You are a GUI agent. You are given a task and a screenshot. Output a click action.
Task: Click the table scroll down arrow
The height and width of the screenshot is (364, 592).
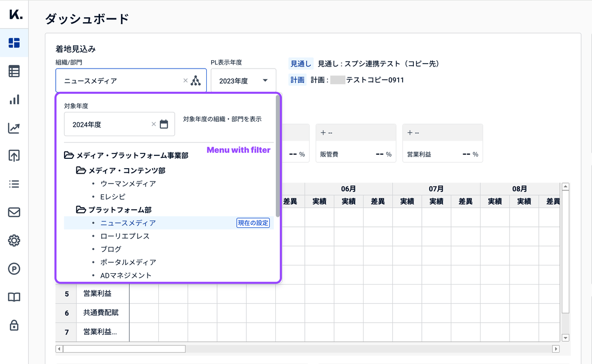[x=565, y=338]
